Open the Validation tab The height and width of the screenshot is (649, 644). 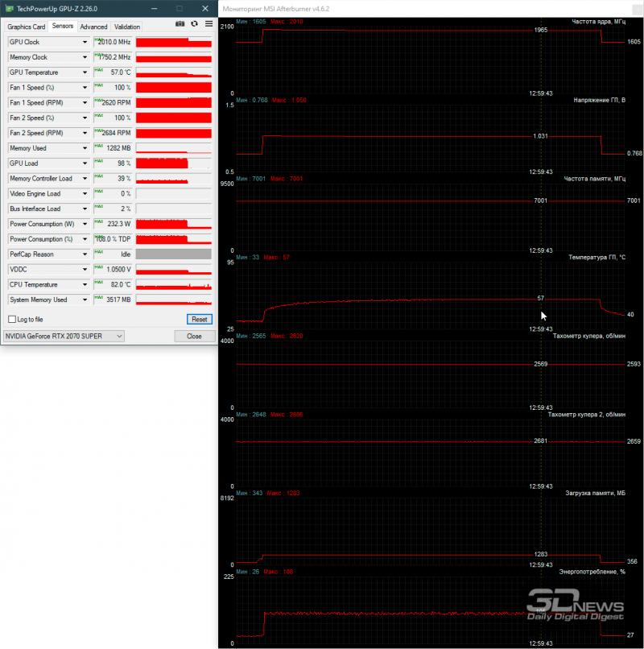coord(126,27)
